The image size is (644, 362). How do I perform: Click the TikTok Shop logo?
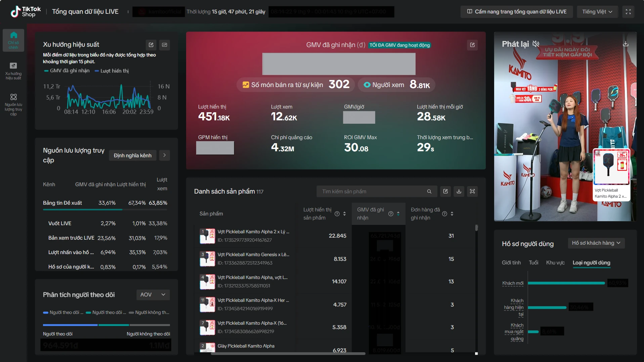(26, 12)
